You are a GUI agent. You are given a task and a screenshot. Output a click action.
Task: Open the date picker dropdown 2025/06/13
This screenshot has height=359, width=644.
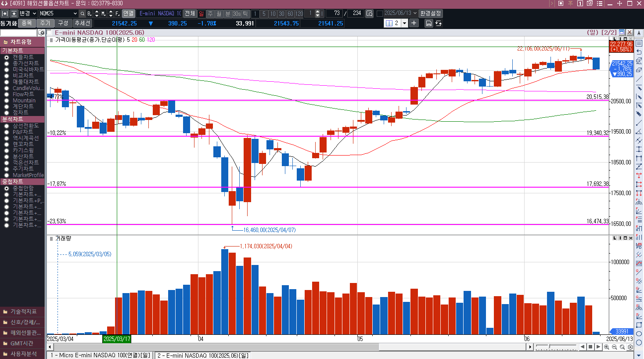(415, 13)
